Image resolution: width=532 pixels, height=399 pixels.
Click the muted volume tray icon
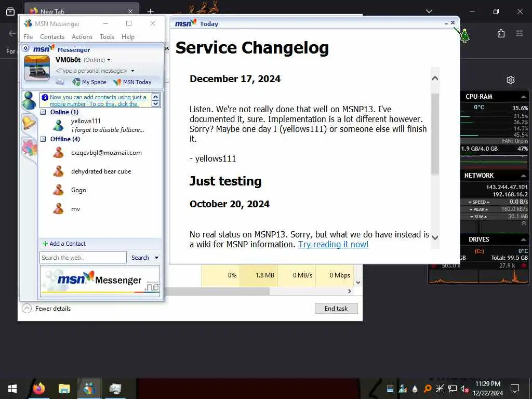click(x=464, y=389)
